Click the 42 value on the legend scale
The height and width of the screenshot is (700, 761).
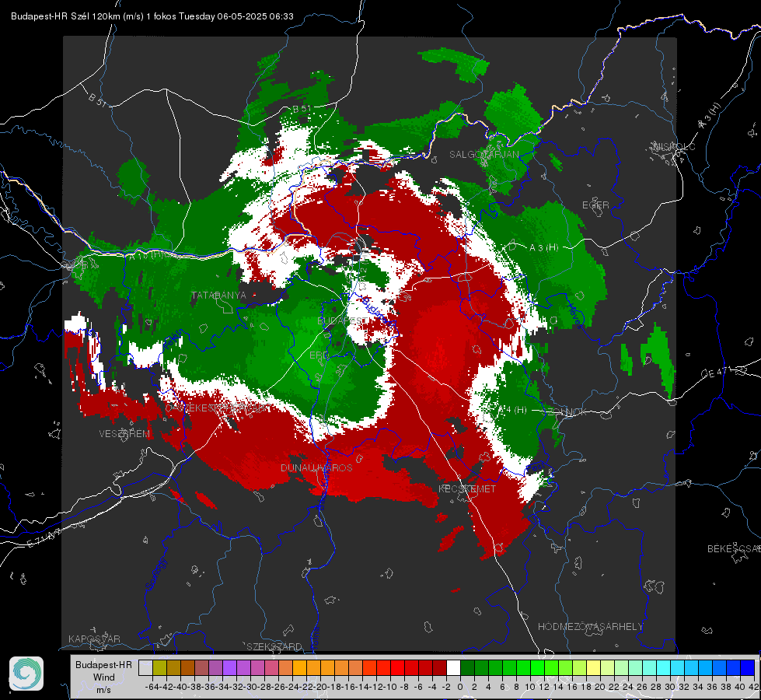click(754, 687)
